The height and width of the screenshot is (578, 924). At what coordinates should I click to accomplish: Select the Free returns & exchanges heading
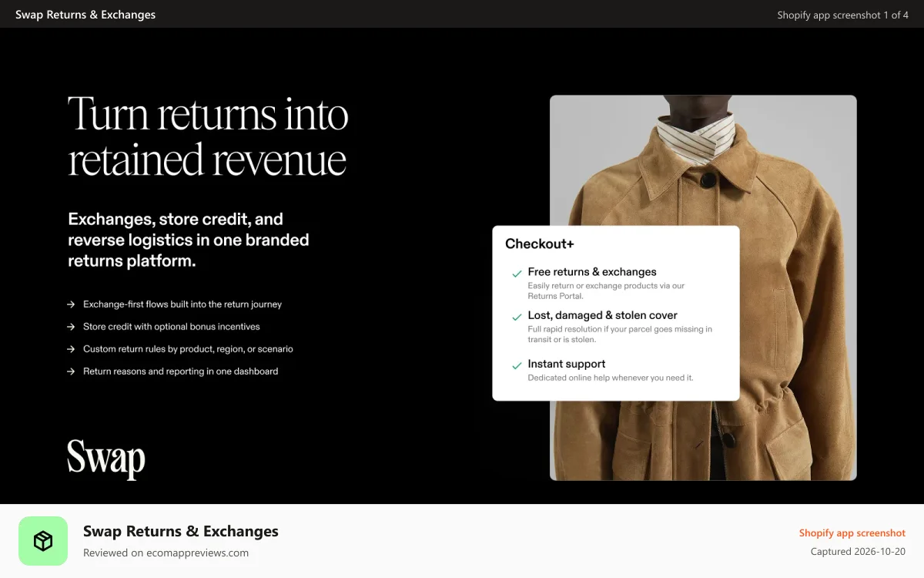[592, 272]
